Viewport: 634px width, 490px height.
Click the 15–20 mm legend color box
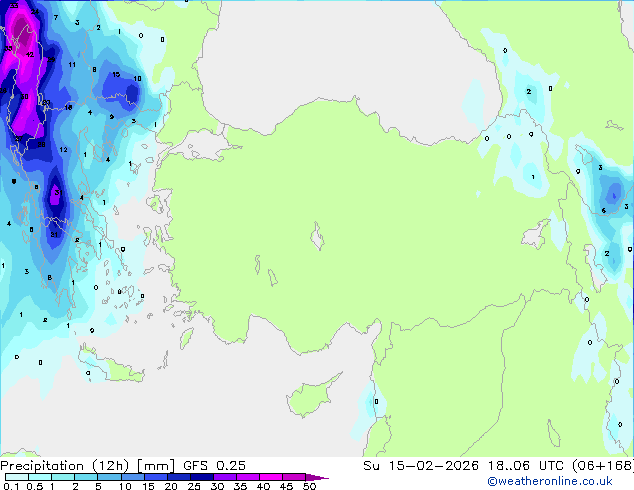click(155, 477)
